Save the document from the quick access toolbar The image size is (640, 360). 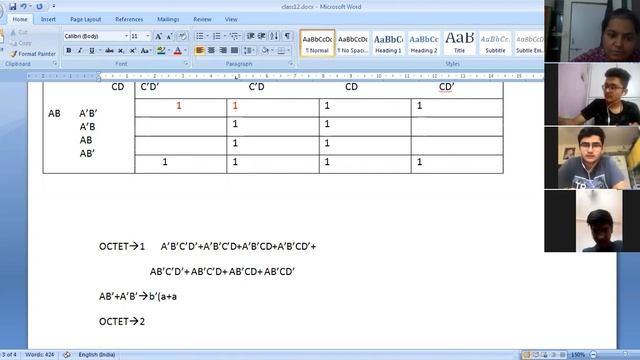[13, 7]
